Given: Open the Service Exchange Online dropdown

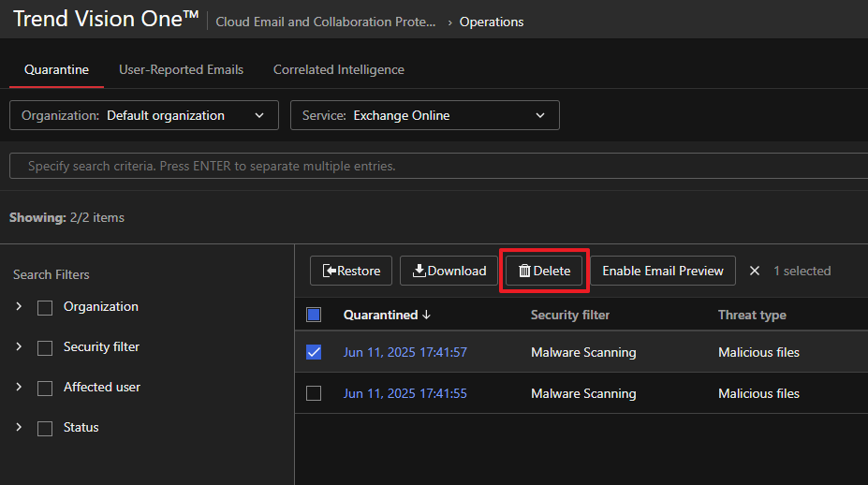Looking at the screenshot, I should click(x=425, y=115).
